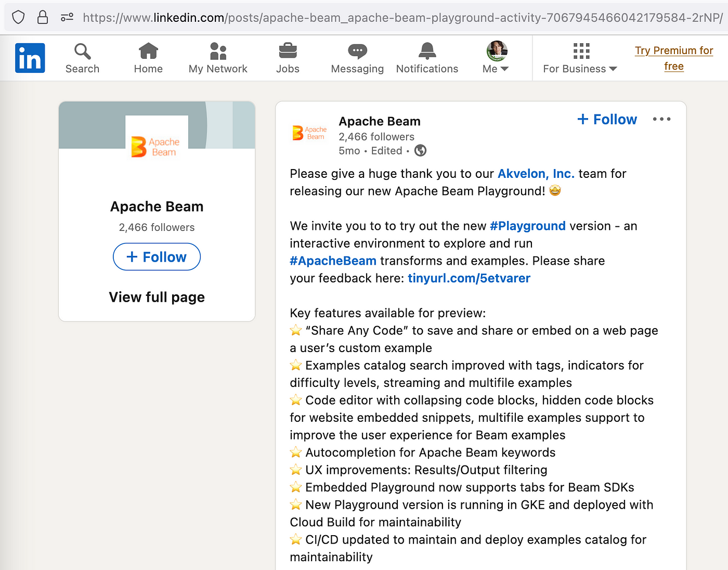The height and width of the screenshot is (570, 728).
Task: Click the '2,466 followers' text in sidebar card
Action: 157,227
